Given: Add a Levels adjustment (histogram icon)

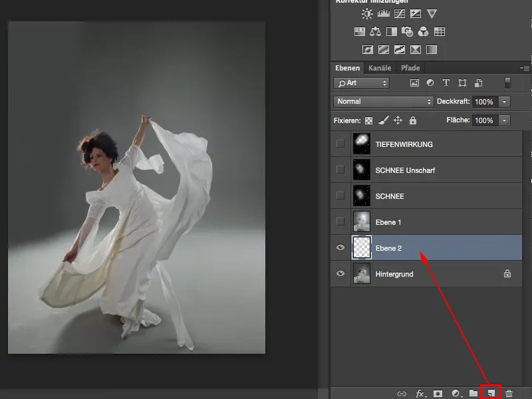Looking at the screenshot, I should pyautogui.click(x=383, y=13).
